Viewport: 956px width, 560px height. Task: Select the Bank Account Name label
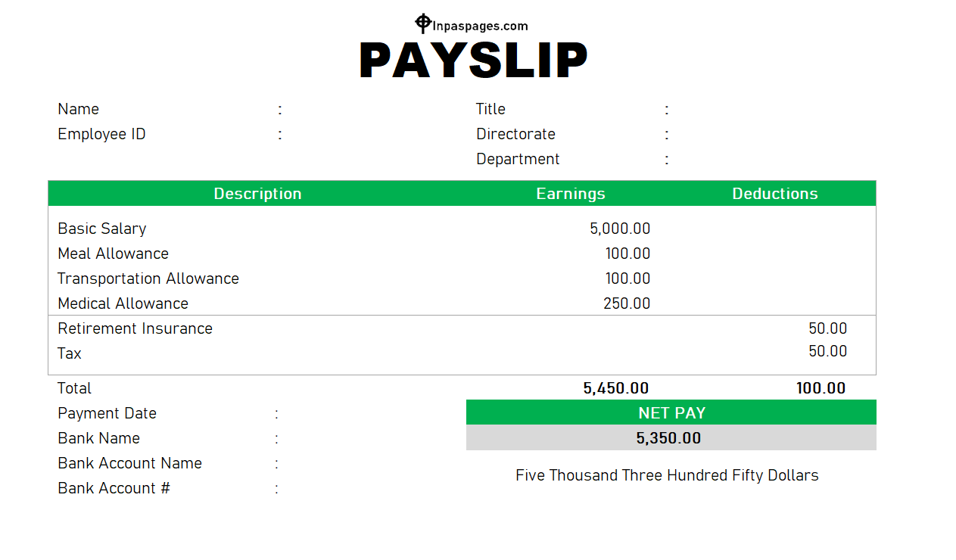coord(129,463)
